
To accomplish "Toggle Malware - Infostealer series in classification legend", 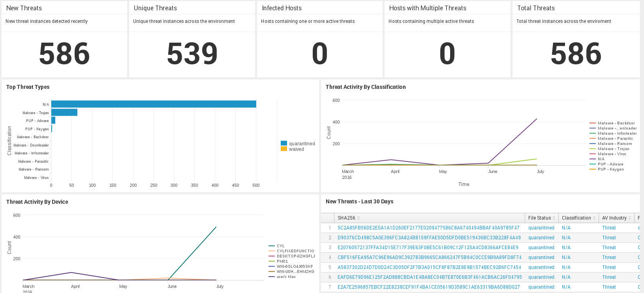I will point(613,133).
